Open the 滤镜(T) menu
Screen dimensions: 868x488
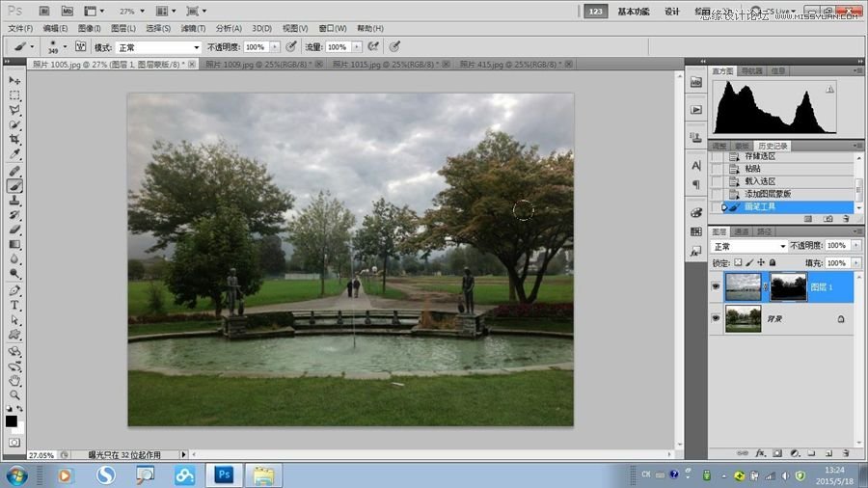(x=193, y=28)
